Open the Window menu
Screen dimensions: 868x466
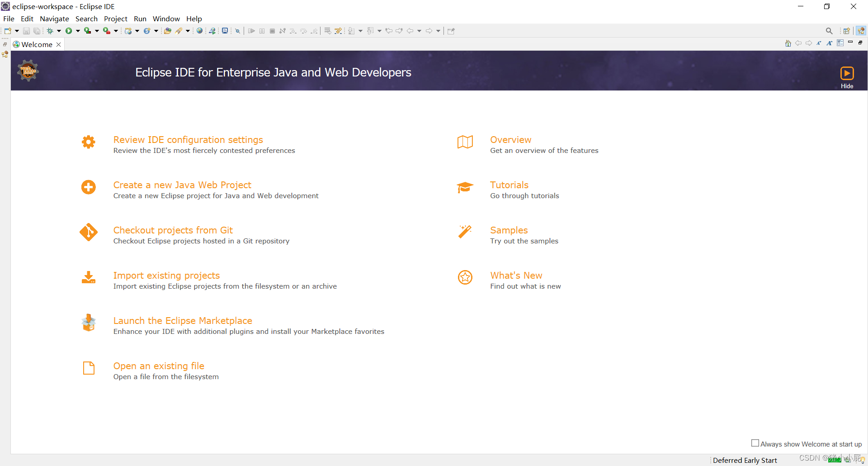166,19
